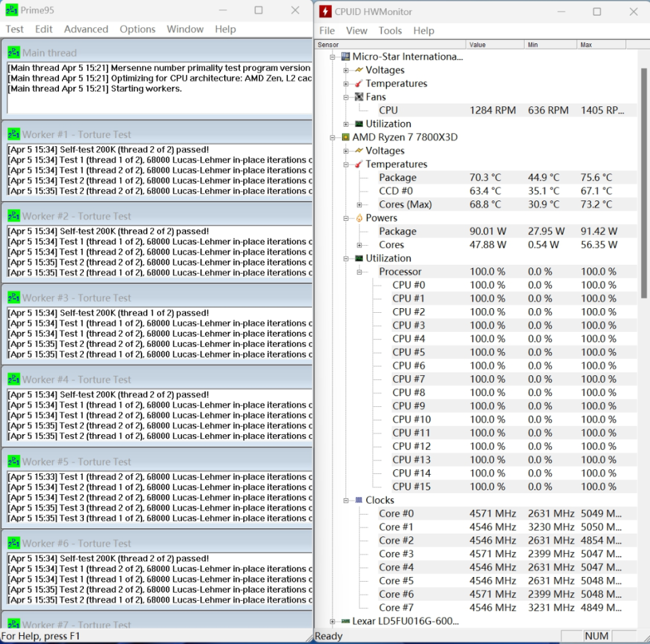This screenshot has height=644, width=650.
Task: Click the AMD Ryzen 7 7800X3D chip icon
Action: pyautogui.click(x=345, y=137)
